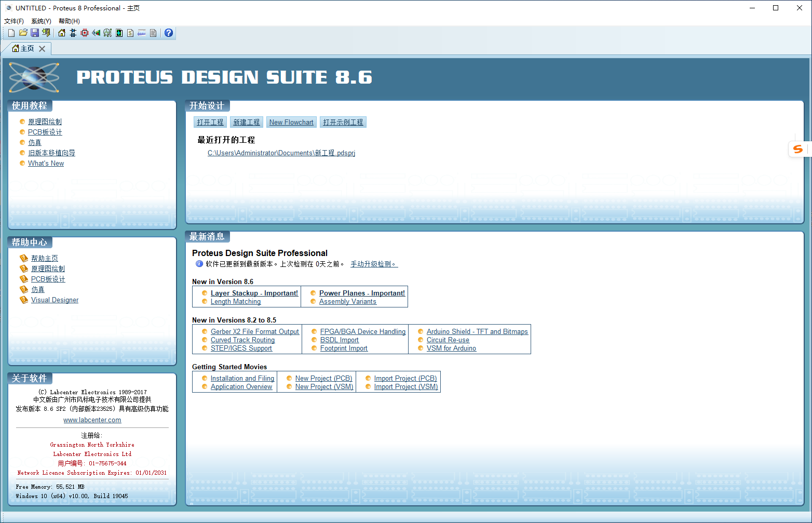Click the Save Project floppy disk icon
This screenshot has height=523, width=812.
(x=35, y=33)
